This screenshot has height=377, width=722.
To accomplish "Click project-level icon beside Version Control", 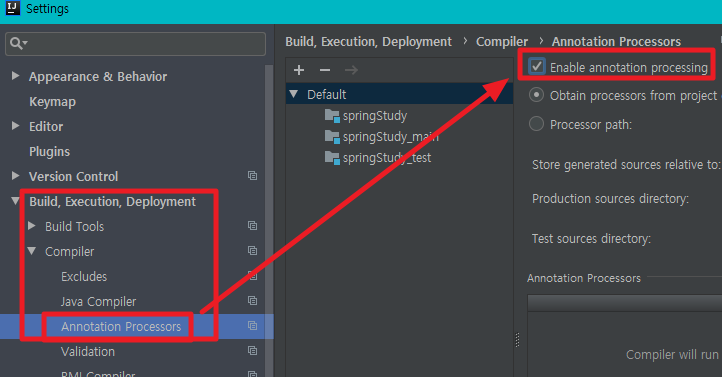I will pos(252,176).
